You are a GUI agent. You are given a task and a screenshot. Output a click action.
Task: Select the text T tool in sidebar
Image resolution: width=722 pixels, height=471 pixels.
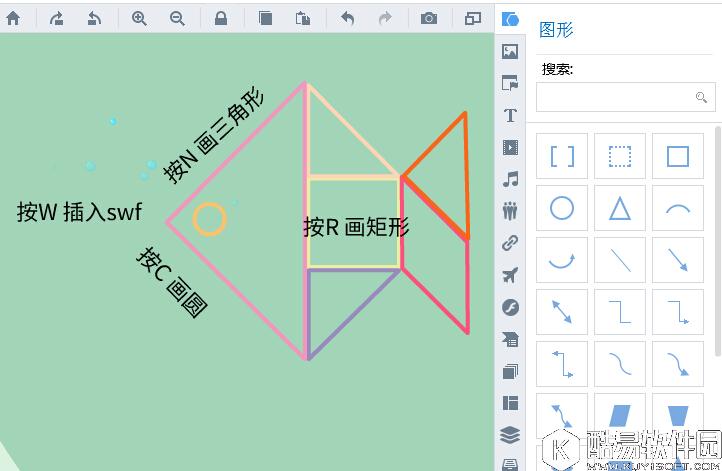pyautogui.click(x=510, y=115)
